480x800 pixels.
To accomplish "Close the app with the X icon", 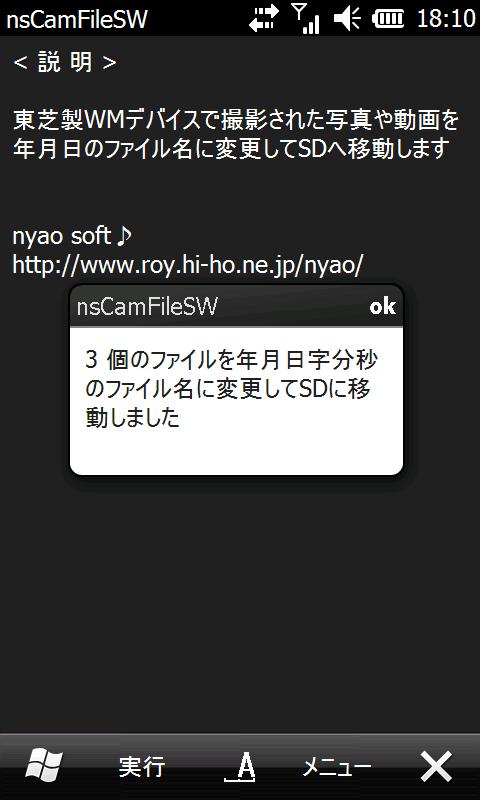I will [436, 766].
